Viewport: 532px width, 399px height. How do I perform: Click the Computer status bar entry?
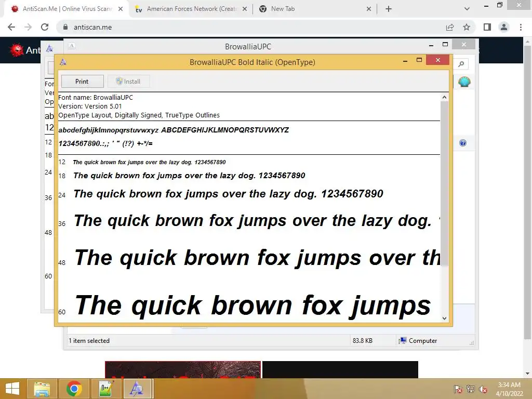click(x=418, y=341)
